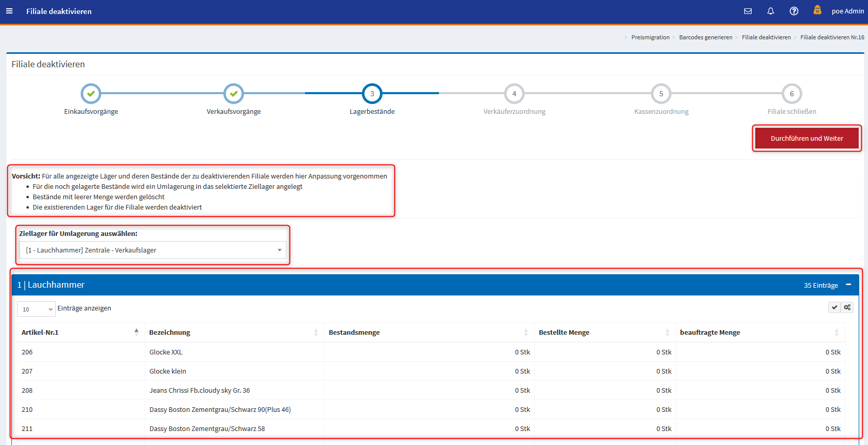Open Barcodes generieren breadcrumb link
The width and height of the screenshot is (868, 445).
pos(705,37)
